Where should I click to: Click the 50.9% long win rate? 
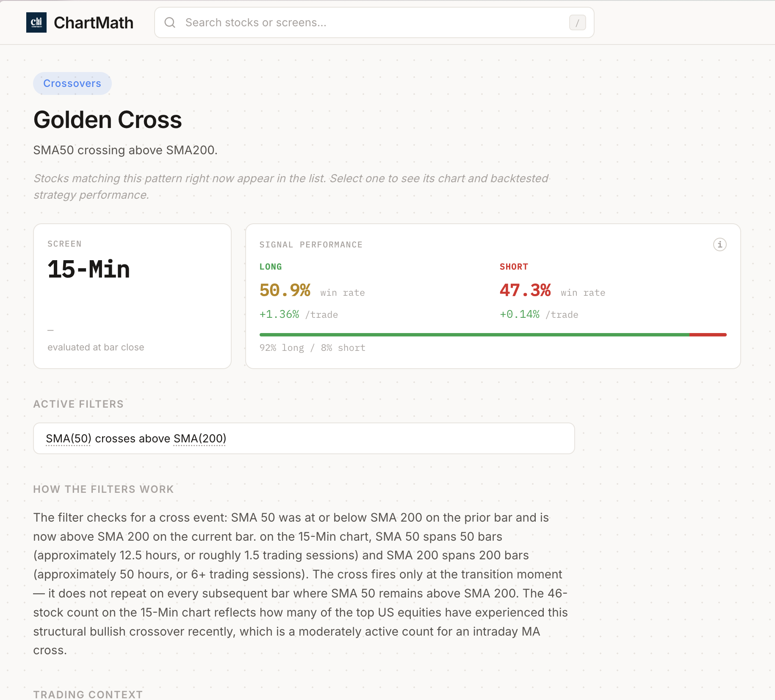coord(285,291)
